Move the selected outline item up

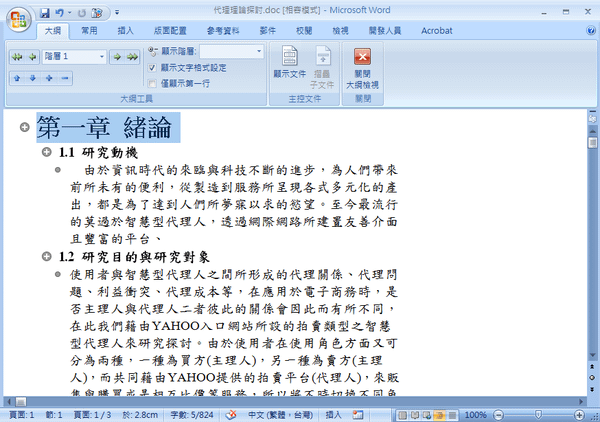click(17, 78)
